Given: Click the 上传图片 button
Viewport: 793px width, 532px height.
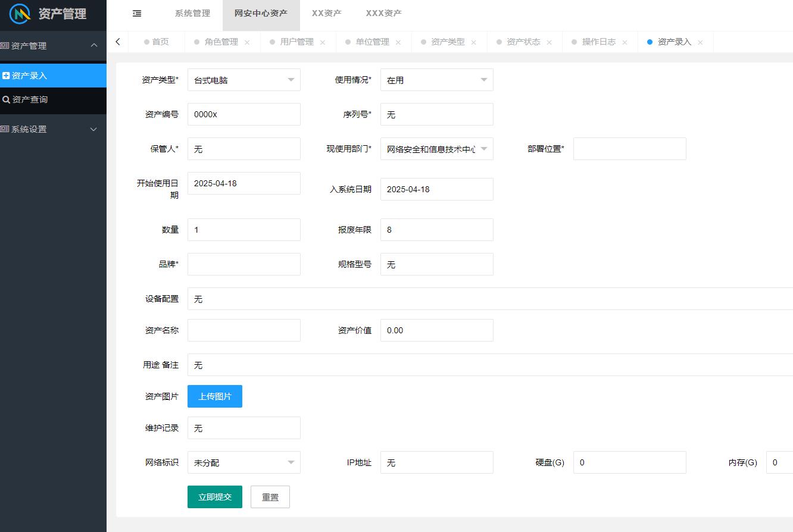Looking at the screenshot, I should pyautogui.click(x=215, y=396).
